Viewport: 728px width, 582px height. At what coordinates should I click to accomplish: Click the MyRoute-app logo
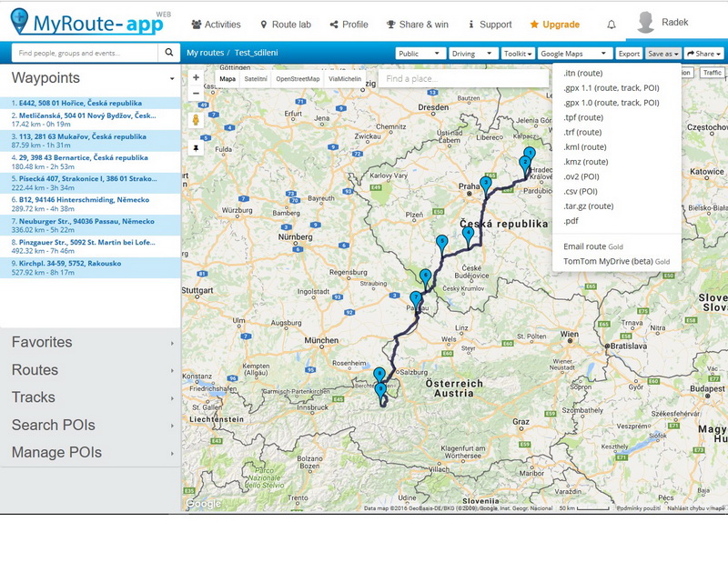[88, 23]
